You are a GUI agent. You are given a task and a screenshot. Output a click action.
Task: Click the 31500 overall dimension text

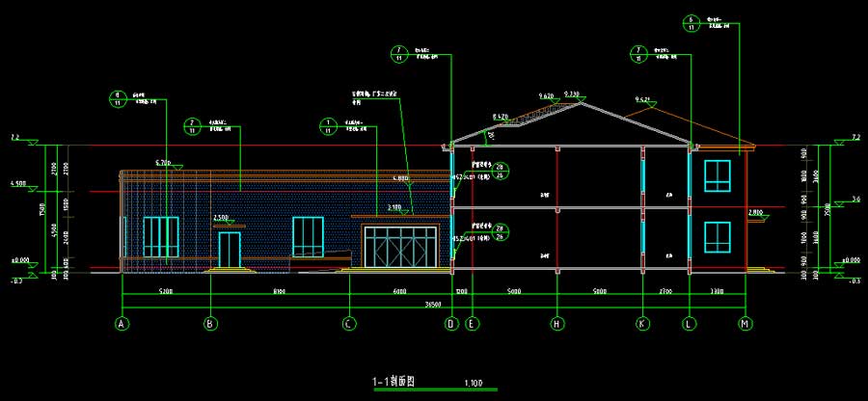tap(433, 305)
